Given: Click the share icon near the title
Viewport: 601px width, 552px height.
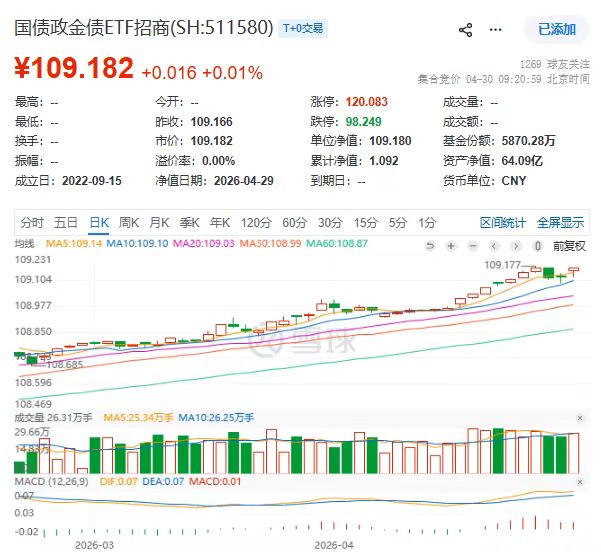Looking at the screenshot, I should pos(465,30).
